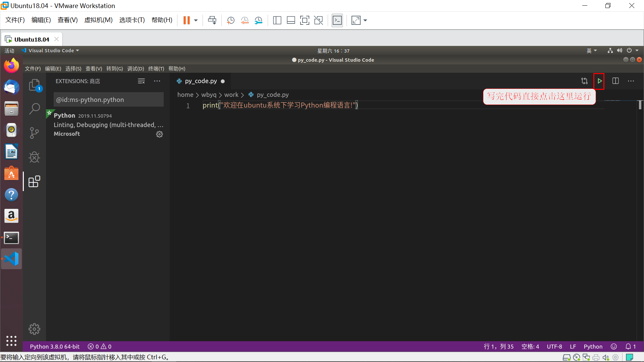Image resolution: width=644 pixels, height=362 pixels.
Task: Clear extensions search results icon
Action: pos(141,81)
